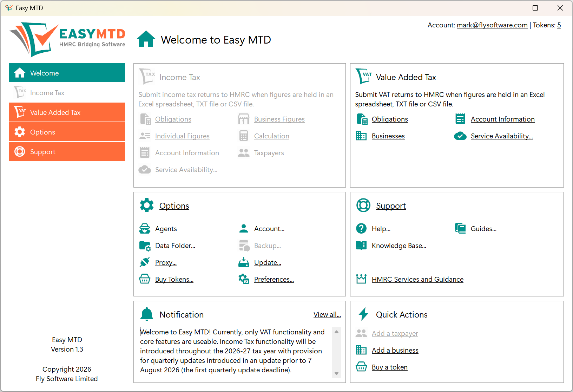Click notification scrollbar down arrow
Screen dimensions: 573x392
[336, 373]
